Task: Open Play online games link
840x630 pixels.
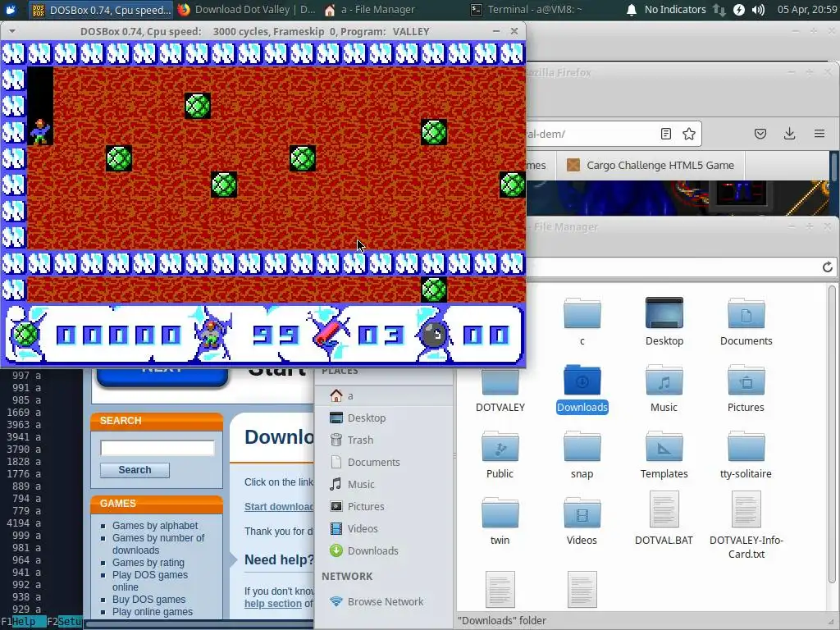Action: click(153, 612)
